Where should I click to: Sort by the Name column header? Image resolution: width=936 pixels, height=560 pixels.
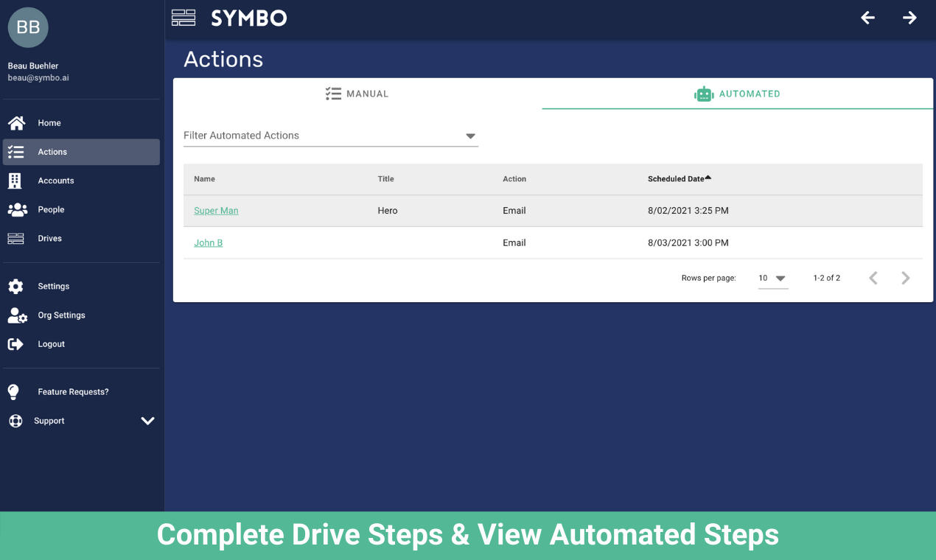(204, 179)
